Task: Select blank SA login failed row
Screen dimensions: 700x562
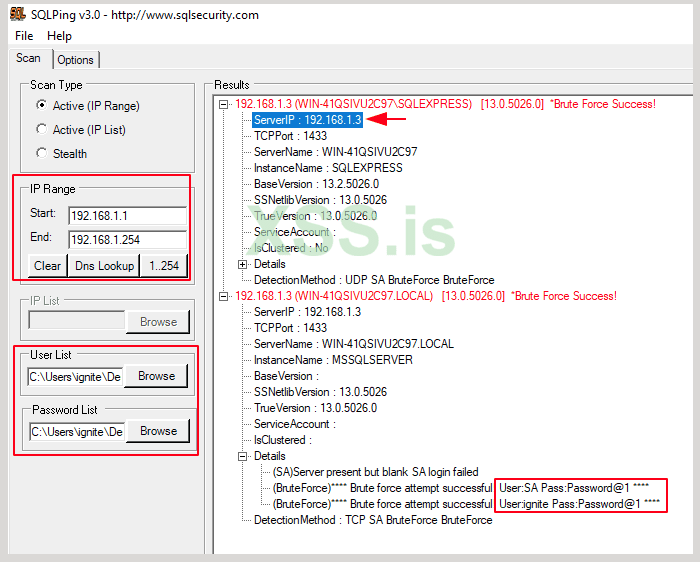Action: click(375, 472)
